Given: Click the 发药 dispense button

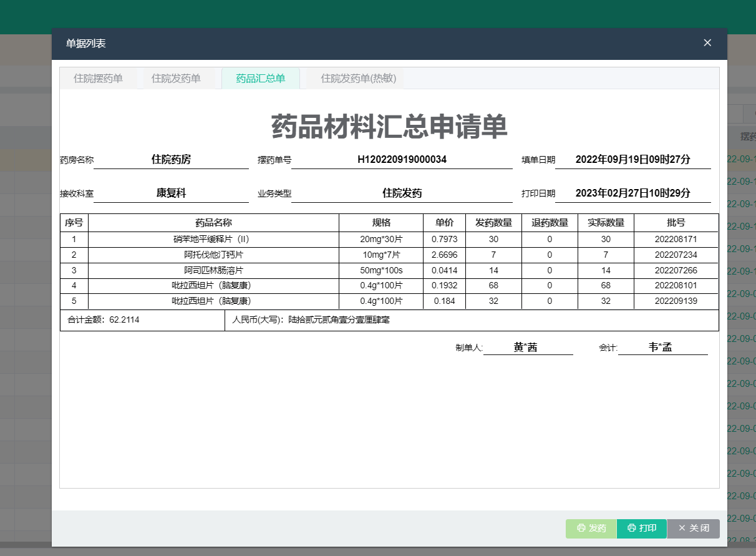Looking at the screenshot, I should point(591,528).
